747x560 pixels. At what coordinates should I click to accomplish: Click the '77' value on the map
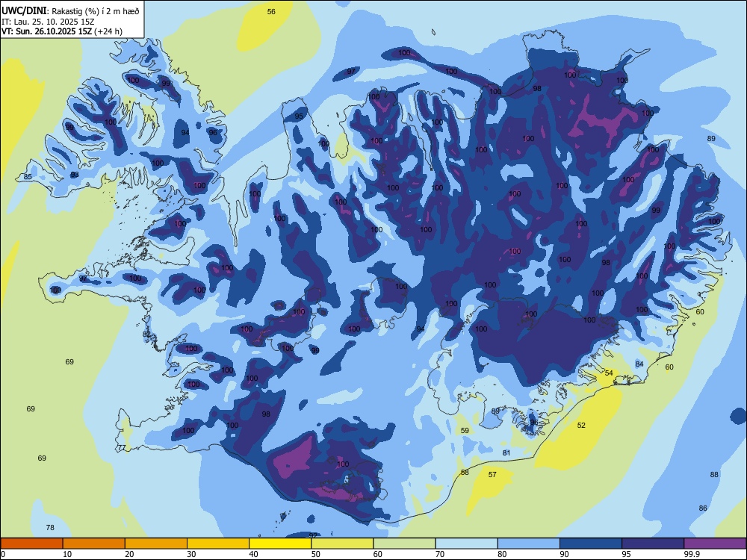(122, 447)
